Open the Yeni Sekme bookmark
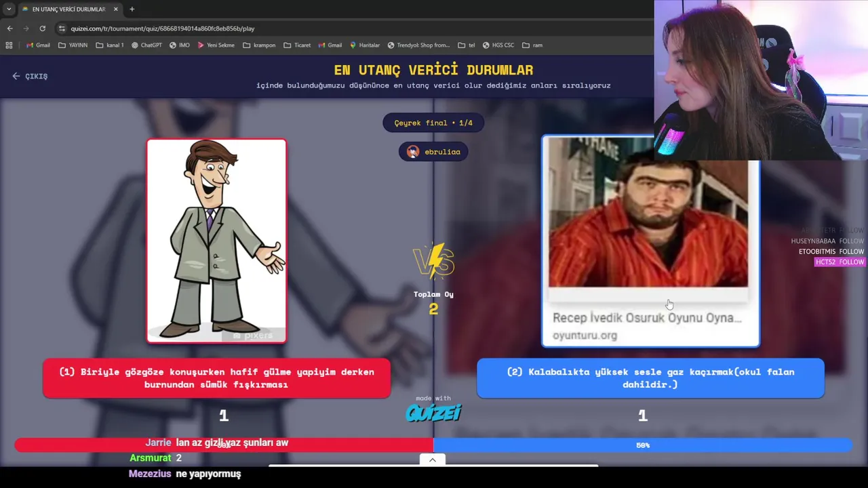 tap(216, 45)
